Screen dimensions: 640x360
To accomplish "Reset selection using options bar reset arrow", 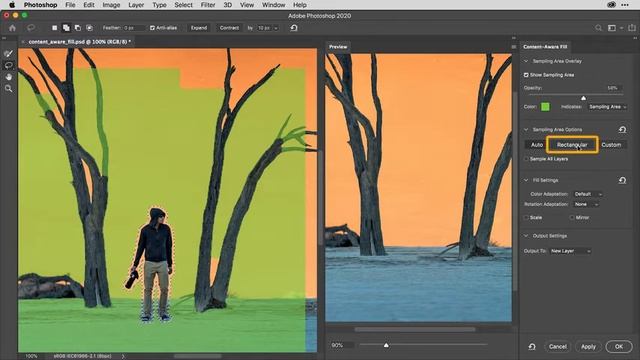I will (x=293, y=28).
